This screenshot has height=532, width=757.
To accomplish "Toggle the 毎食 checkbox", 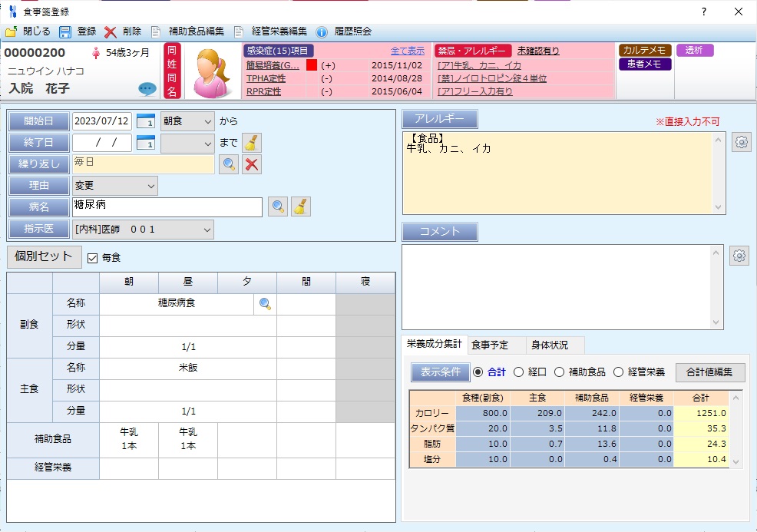I will [93, 258].
